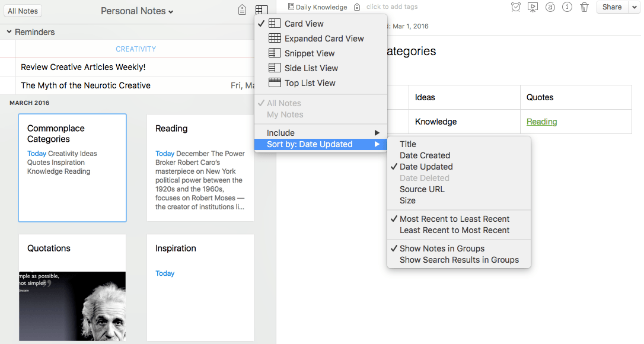Open the Share dropdown arrow

[x=634, y=7]
